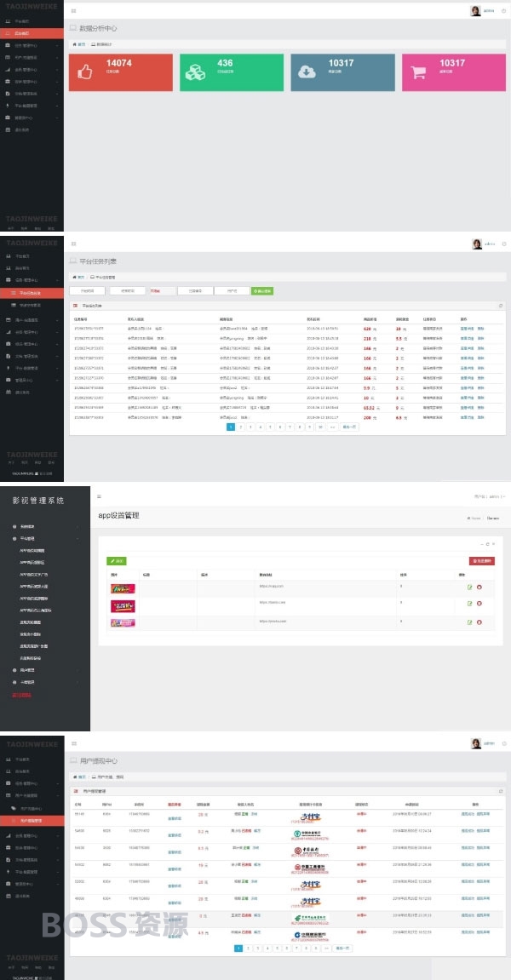
Task: Go to page 3 in withdrawal list pagination
Action: coord(258,948)
